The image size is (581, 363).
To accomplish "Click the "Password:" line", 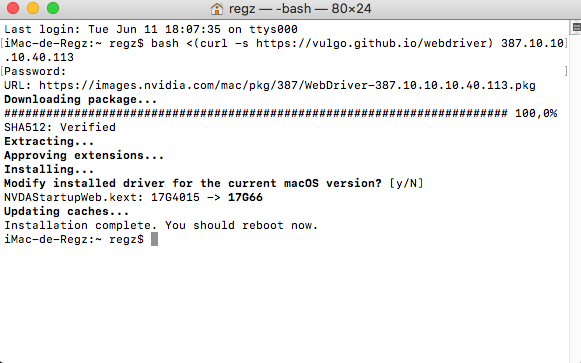I will coord(35,71).
